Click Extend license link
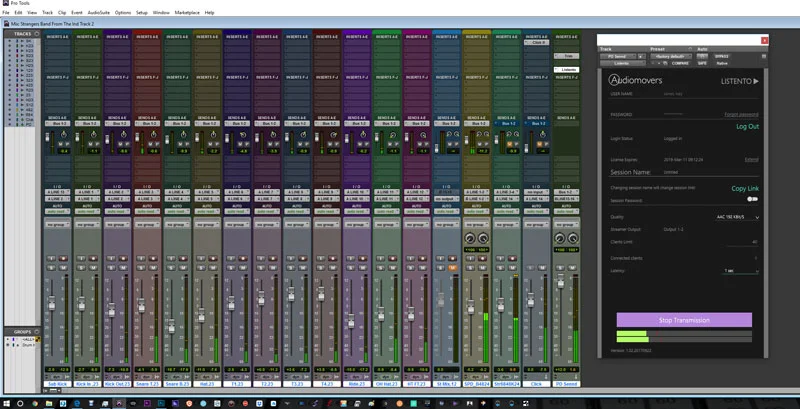The width and height of the screenshot is (800, 409). tap(752, 160)
